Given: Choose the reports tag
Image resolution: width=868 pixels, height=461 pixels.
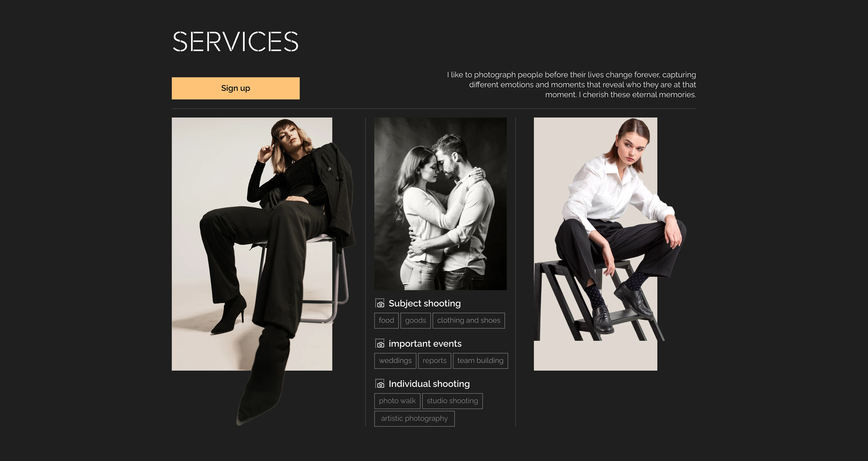Looking at the screenshot, I should (x=434, y=361).
